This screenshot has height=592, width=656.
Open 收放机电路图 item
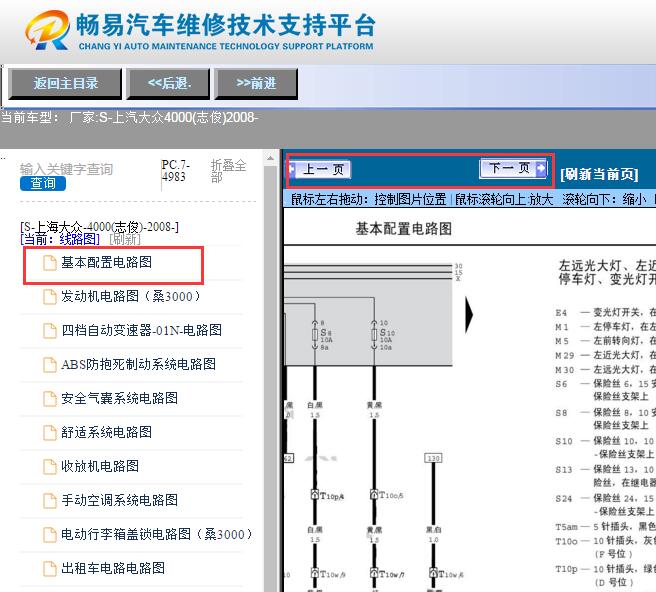[x=100, y=466]
